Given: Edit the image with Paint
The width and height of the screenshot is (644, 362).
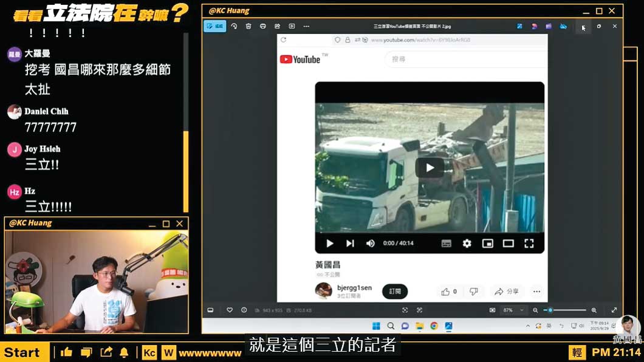Looking at the screenshot, I should [x=278, y=26].
